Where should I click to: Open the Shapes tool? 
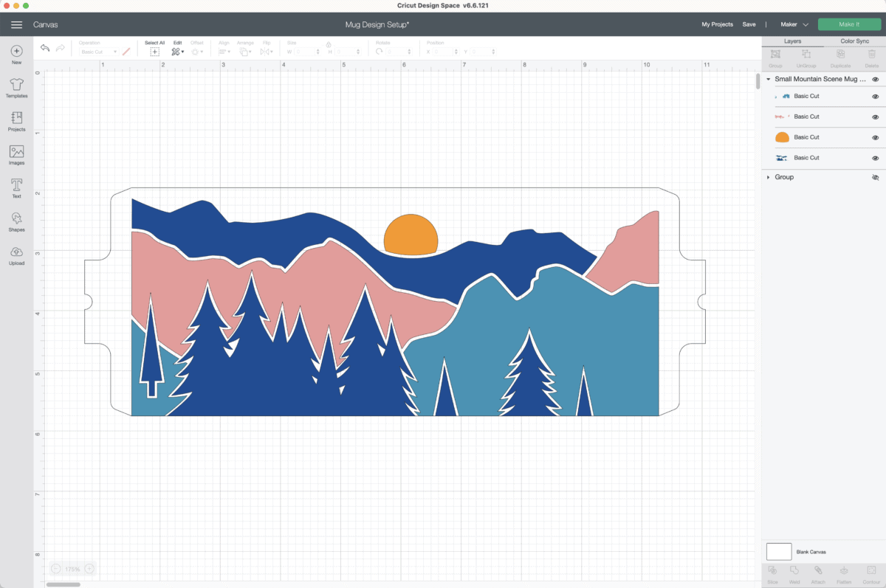click(x=16, y=221)
